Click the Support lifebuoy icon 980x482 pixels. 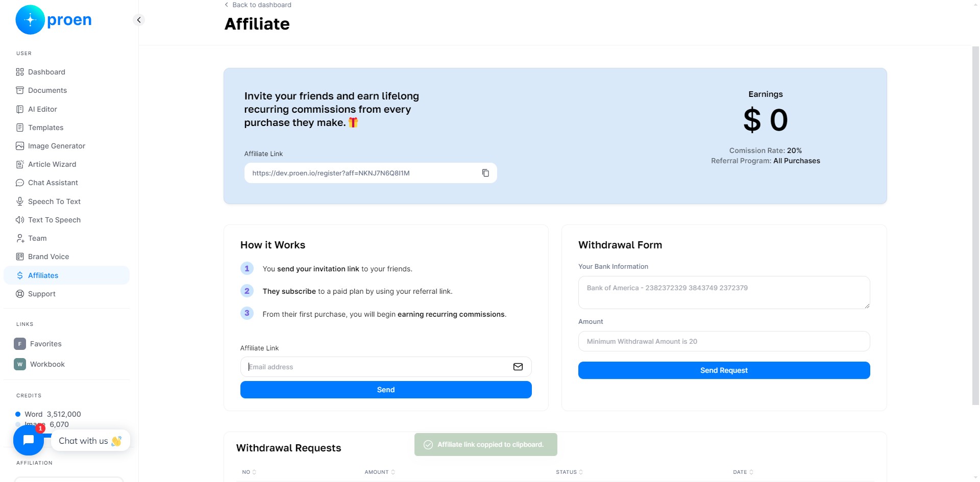click(20, 294)
